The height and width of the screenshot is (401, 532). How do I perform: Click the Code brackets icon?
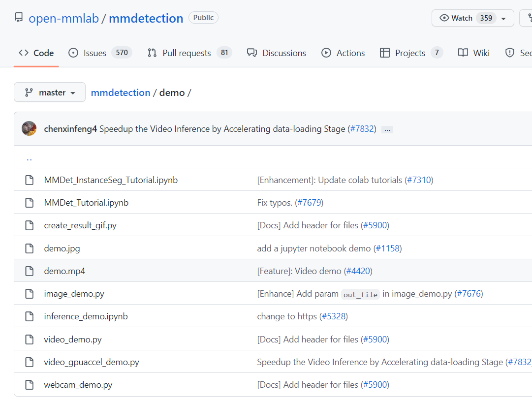pyautogui.click(x=24, y=53)
